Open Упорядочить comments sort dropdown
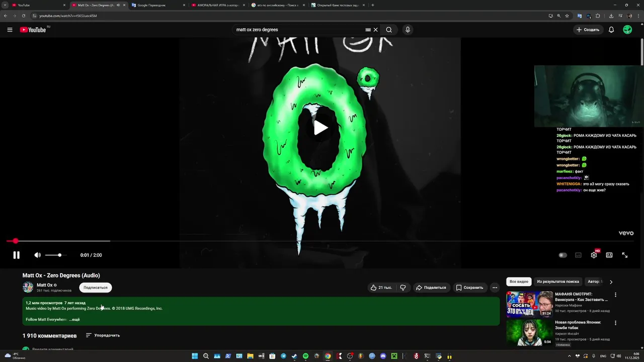This screenshot has height=362, width=644. [103, 335]
